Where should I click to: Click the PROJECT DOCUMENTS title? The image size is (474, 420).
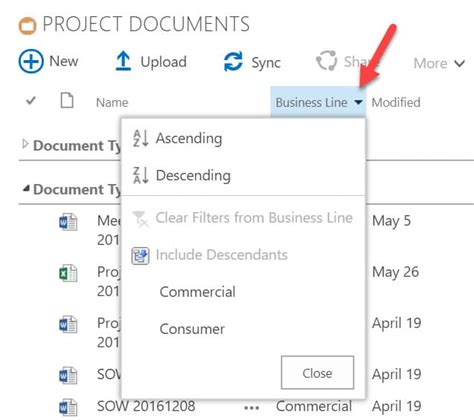(146, 24)
